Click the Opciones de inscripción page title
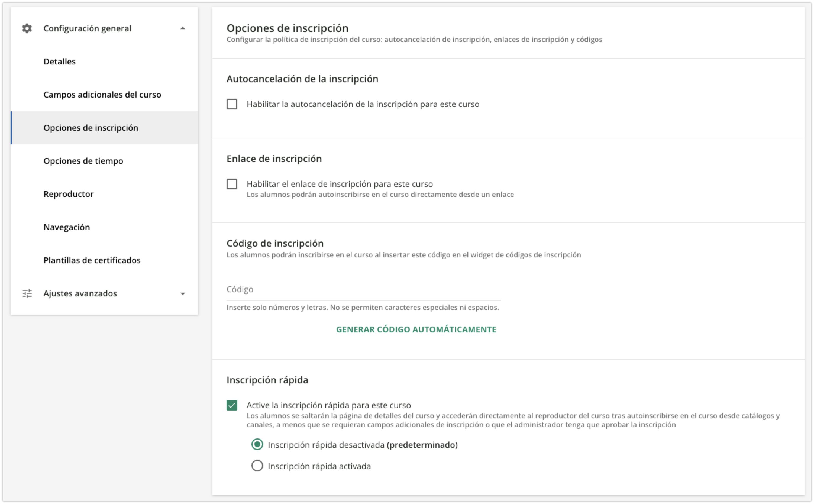The height and width of the screenshot is (504, 814). tap(287, 28)
